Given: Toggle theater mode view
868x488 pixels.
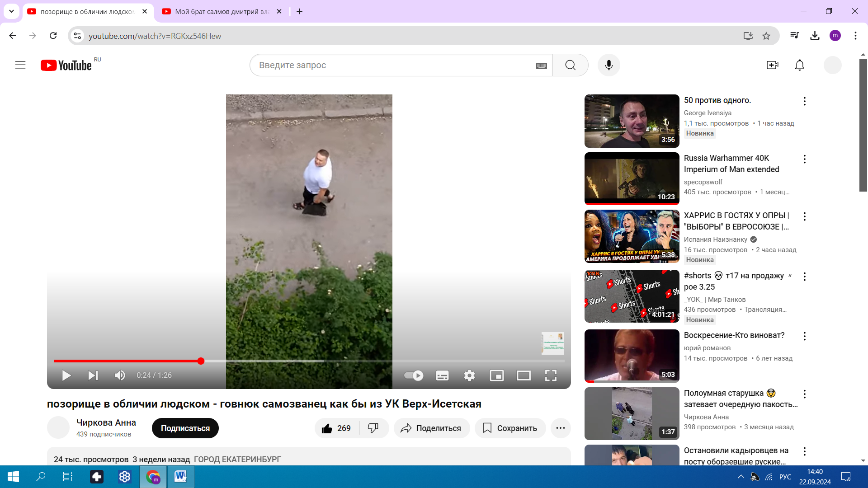Looking at the screenshot, I should [524, 375].
